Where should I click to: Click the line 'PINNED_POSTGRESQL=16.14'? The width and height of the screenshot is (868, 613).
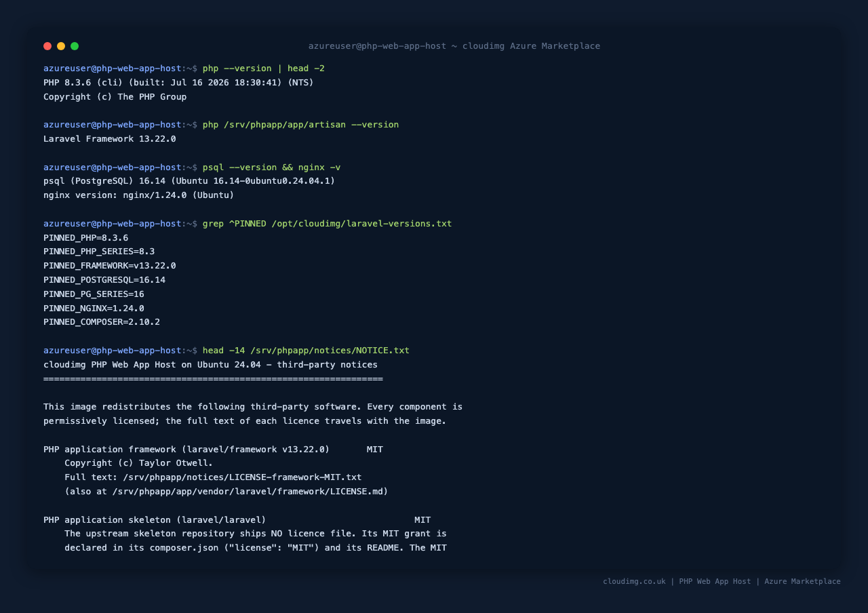(x=104, y=280)
